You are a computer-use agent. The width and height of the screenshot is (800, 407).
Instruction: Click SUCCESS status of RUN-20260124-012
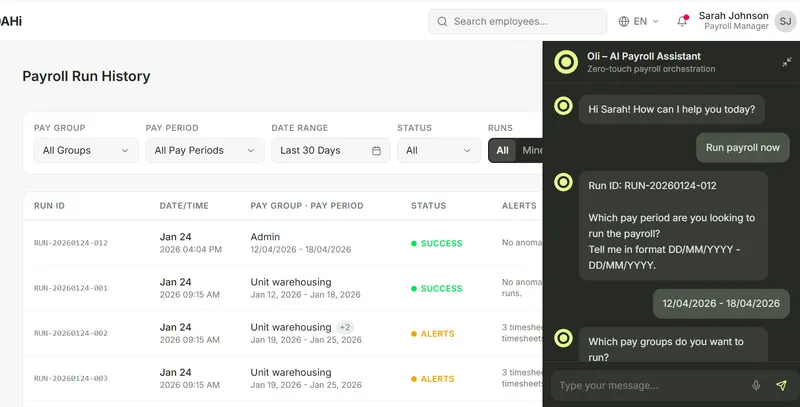(x=437, y=243)
